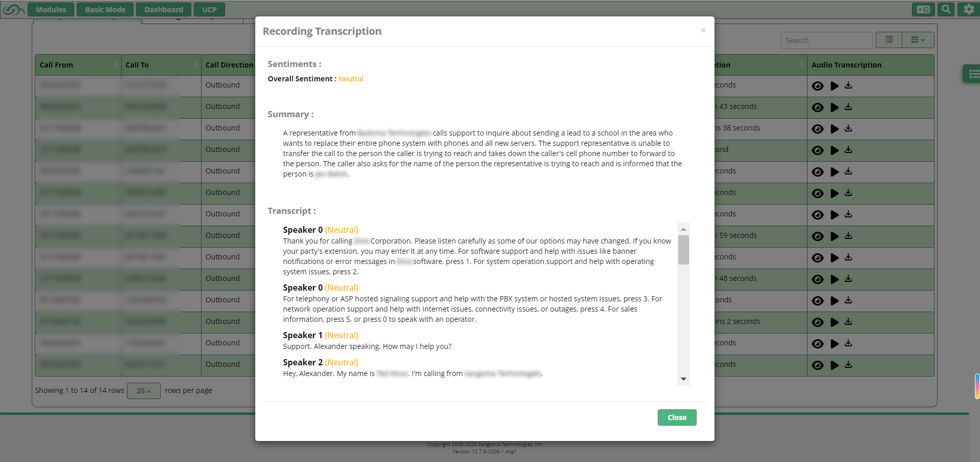980x462 pixels.
Task: Toggle the table card view icon
Action: (x=888, y=40)
